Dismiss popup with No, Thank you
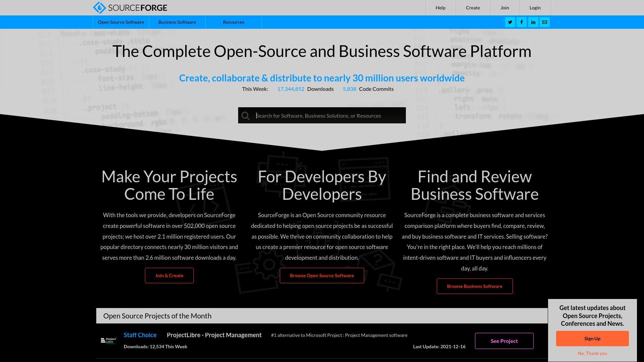The height and width of the screenshot is (362, 644). 592,353
